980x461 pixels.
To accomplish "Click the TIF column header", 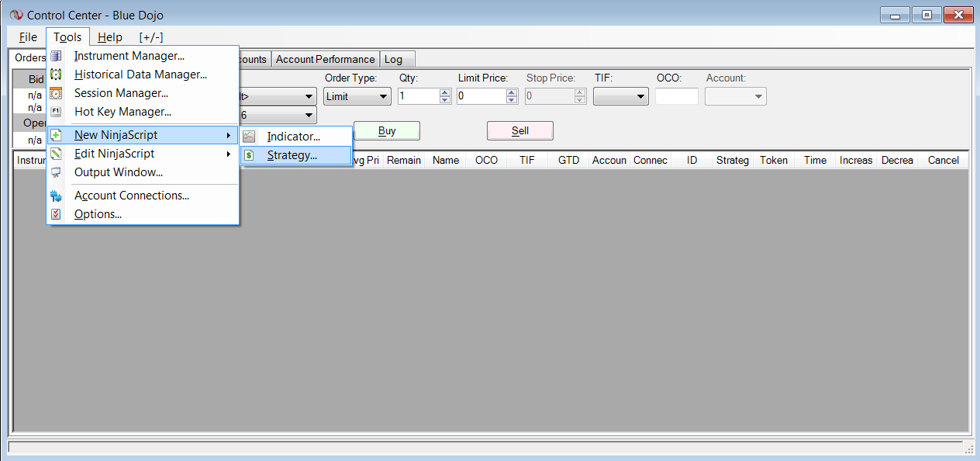I will (x=528, y=160).
